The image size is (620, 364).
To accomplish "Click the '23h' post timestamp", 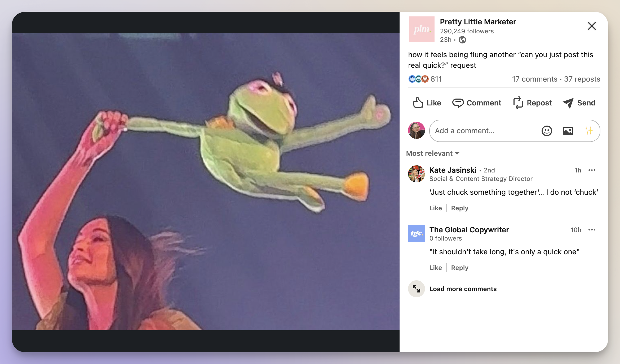I will click(x=445, y=40).
